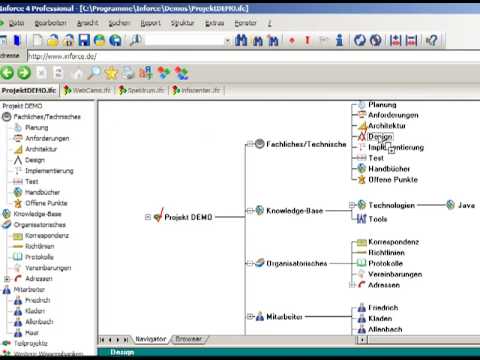The width and height of the screenshot is (480, 360).
Task: Click the Test node in mind map
Action: point(376,158)
